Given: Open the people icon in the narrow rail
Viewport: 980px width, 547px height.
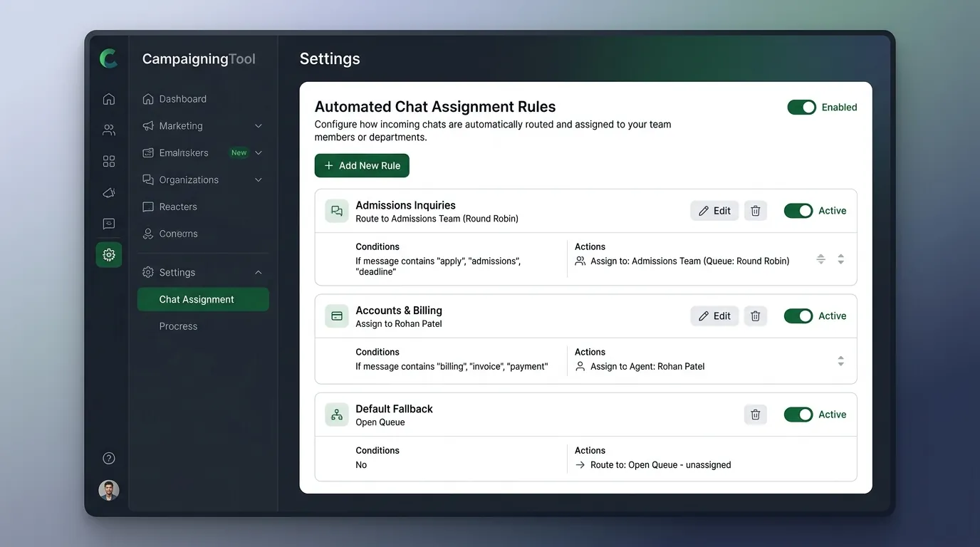Looking at the screenshot, I should coord(109,130).
